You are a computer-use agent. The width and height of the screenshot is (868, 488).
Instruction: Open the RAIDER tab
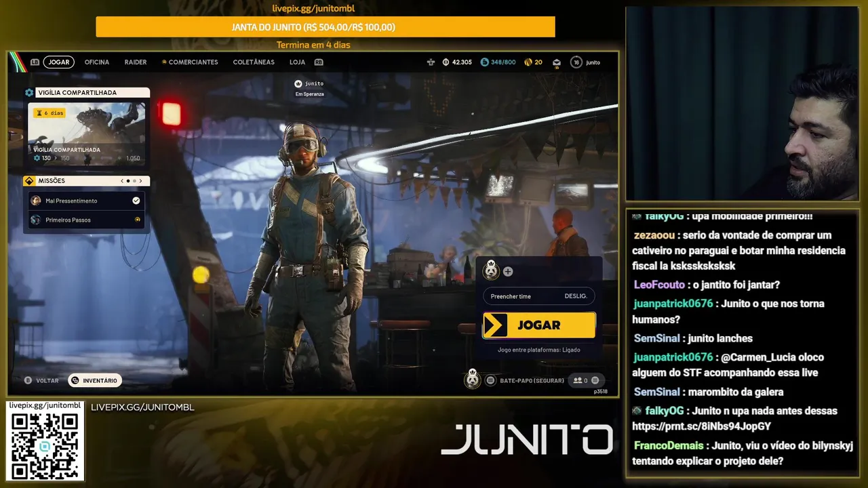point(136,62)
